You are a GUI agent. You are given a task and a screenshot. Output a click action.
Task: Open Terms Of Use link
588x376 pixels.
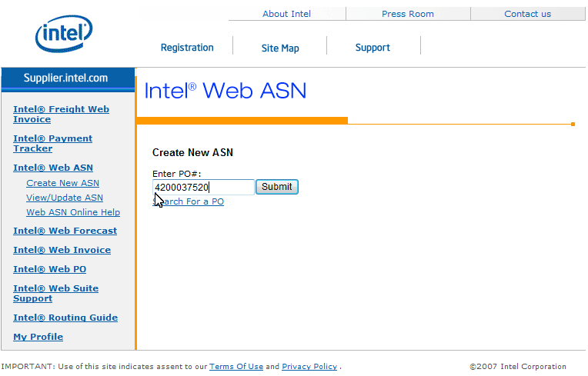[236, 366]
